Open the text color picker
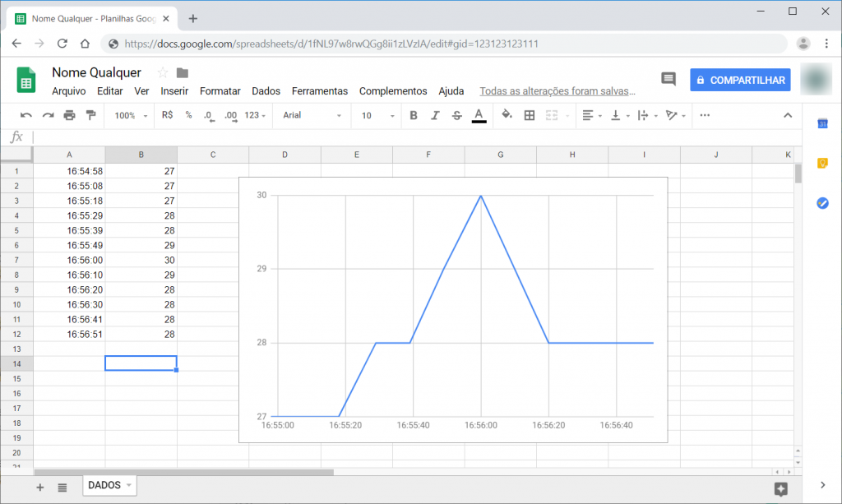This screenshot has height=504, width=842. tap(479, 115)
